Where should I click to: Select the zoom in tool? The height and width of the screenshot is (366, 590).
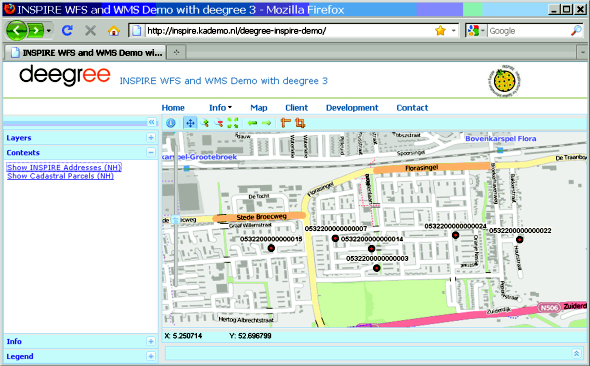(x=205, y=123)
